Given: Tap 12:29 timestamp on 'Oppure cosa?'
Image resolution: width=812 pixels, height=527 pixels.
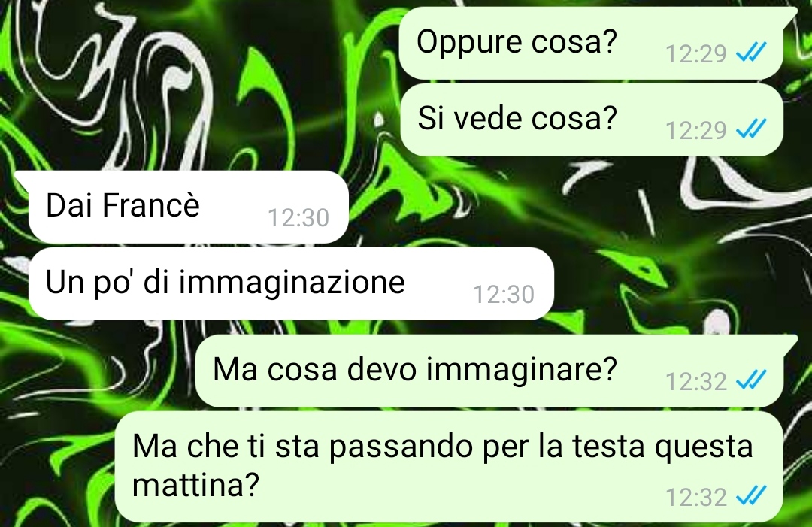Looking at the screenshot, I should [696, 54].
